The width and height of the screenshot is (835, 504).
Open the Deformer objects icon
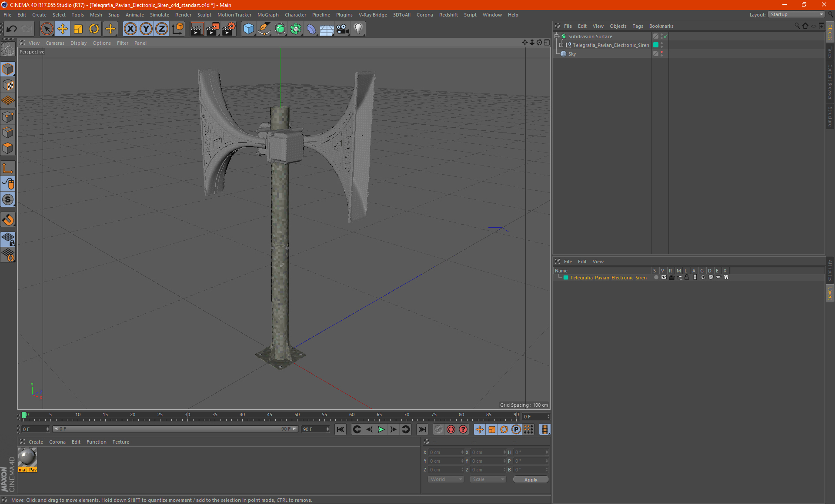pyautogui.click(x=311, y=29)
